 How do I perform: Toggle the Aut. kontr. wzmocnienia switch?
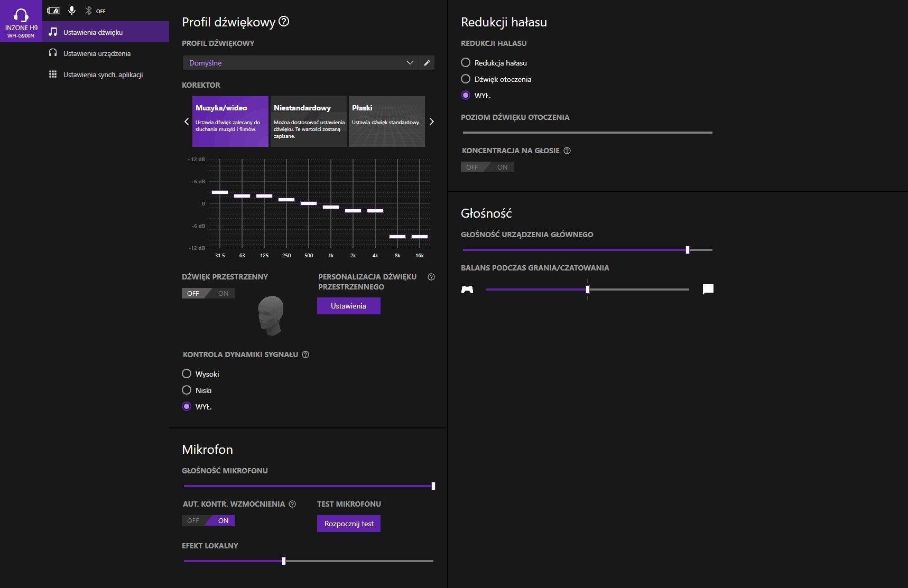pos(208,520)
